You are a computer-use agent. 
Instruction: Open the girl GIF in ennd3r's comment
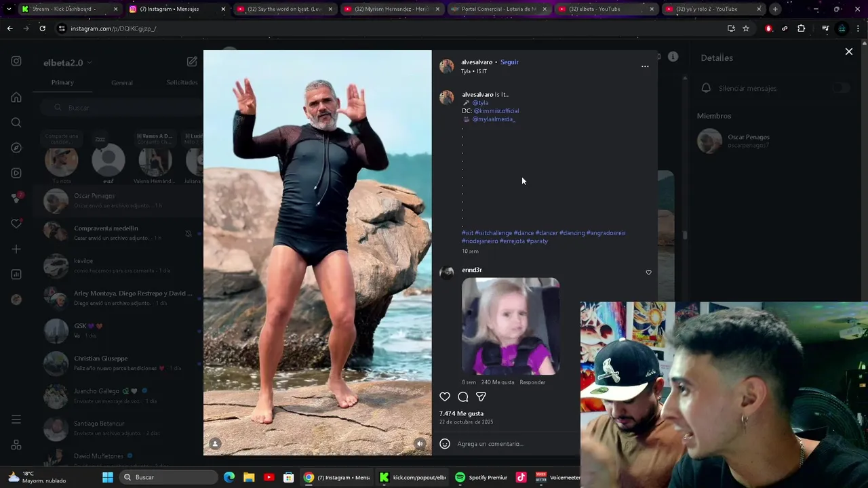(x=511, y=326)
